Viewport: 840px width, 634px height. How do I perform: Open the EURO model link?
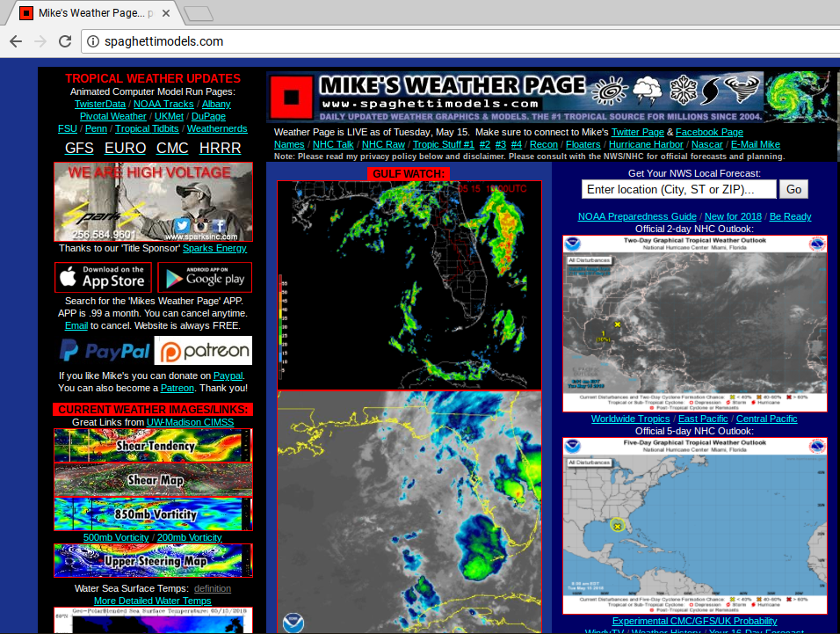(126, 148)
